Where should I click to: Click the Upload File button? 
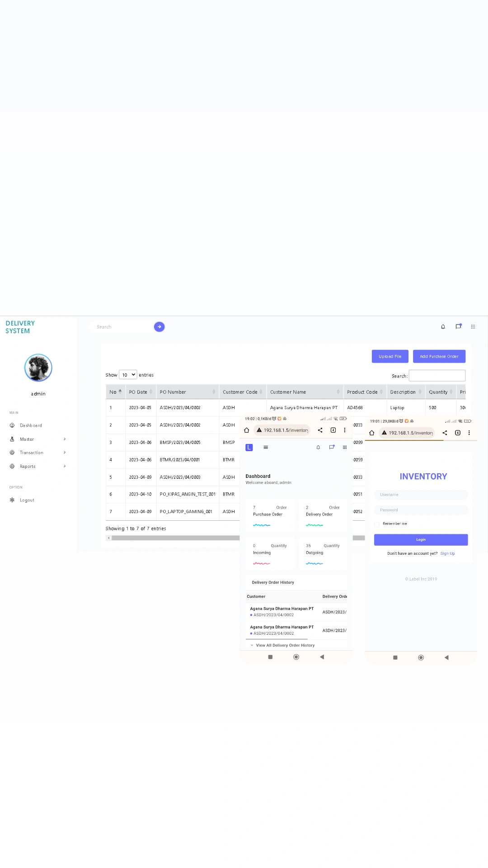pyautogui.click(x=390, y=357)
